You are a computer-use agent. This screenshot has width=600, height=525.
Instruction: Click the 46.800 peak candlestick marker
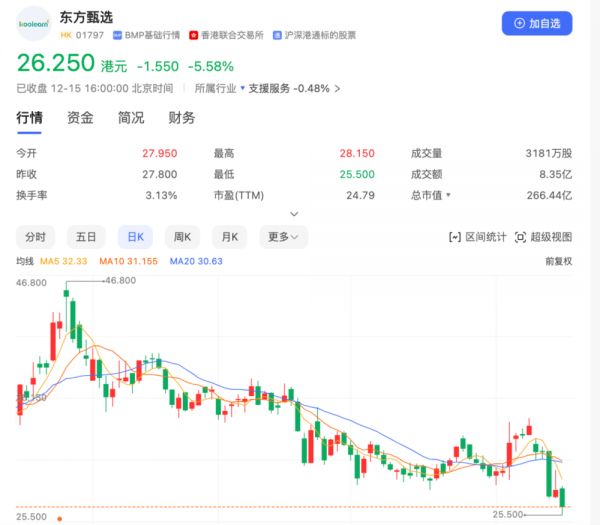67,292
